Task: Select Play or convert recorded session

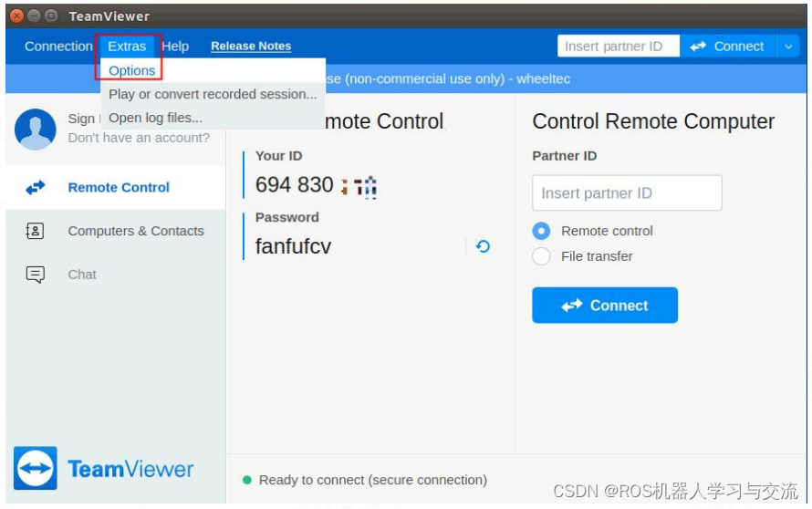Action: [213, 94]
